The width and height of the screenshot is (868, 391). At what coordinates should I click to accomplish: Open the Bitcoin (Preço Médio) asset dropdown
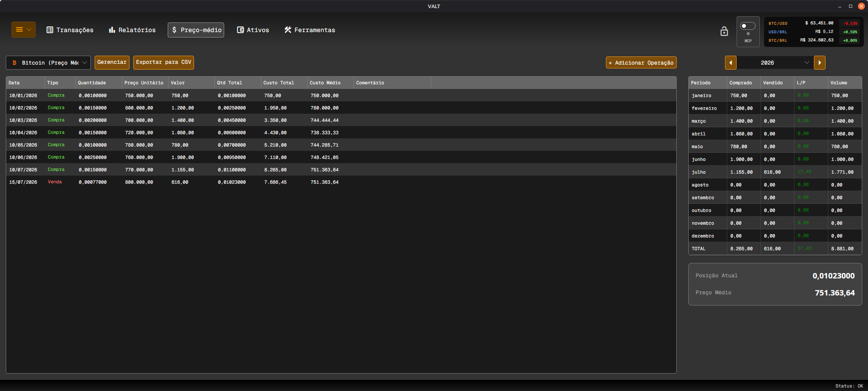[48, 63]
